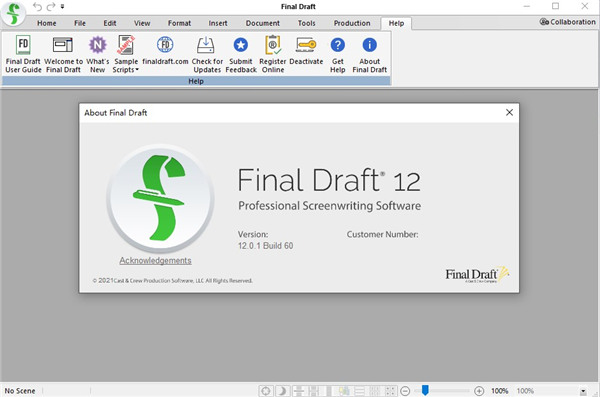Image resolution: width=600 pixels, height=397 pixels.
Task: Click the Final Draft application logo button
Action: (x=13, y=13)
